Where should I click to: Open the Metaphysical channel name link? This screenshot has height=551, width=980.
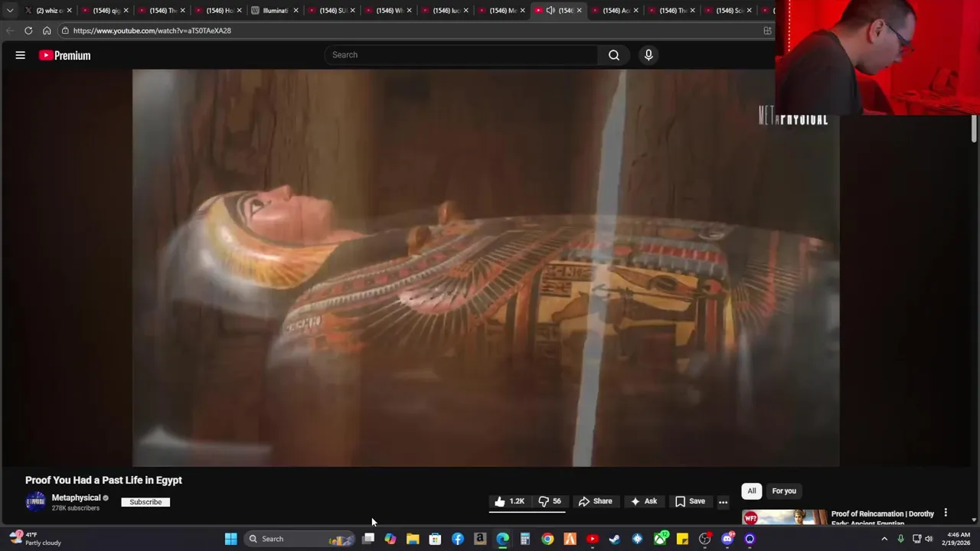(x=76, y=497)
